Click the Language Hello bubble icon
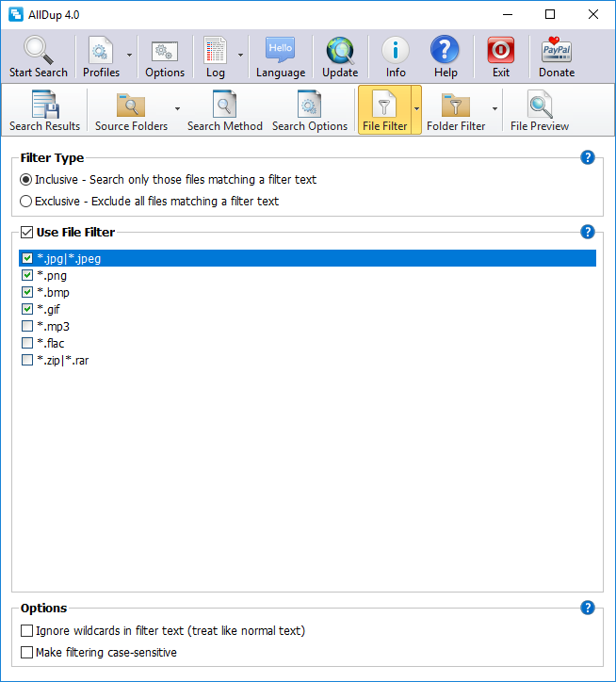616x682 pixels. tap(280, 49)
